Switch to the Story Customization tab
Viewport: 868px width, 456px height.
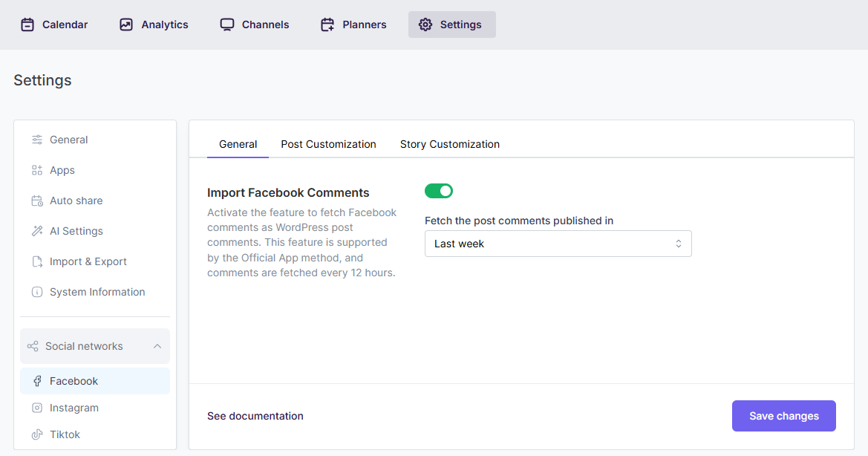click(449, 144)
